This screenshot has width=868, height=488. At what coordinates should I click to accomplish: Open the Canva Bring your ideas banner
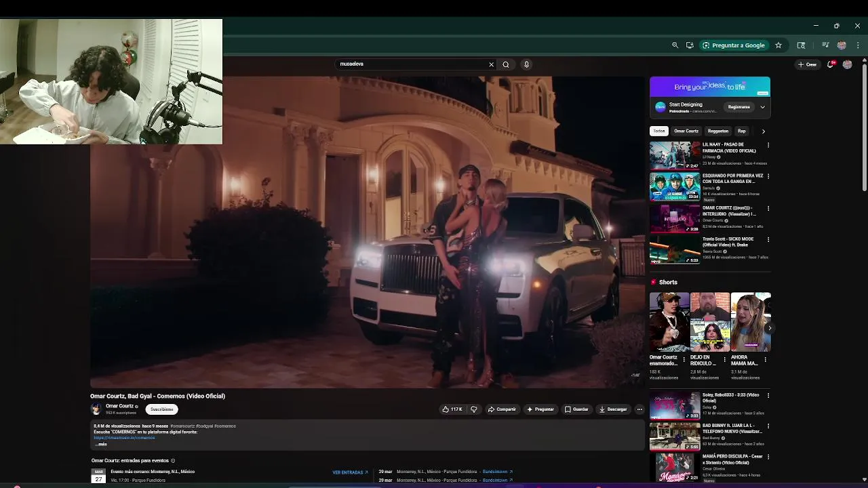(710, 87)
